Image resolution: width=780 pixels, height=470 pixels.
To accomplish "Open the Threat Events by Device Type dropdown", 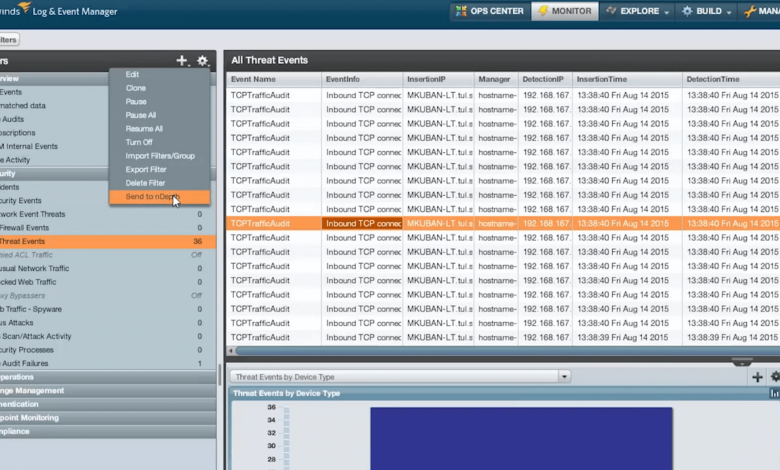I will click(564, 377).
